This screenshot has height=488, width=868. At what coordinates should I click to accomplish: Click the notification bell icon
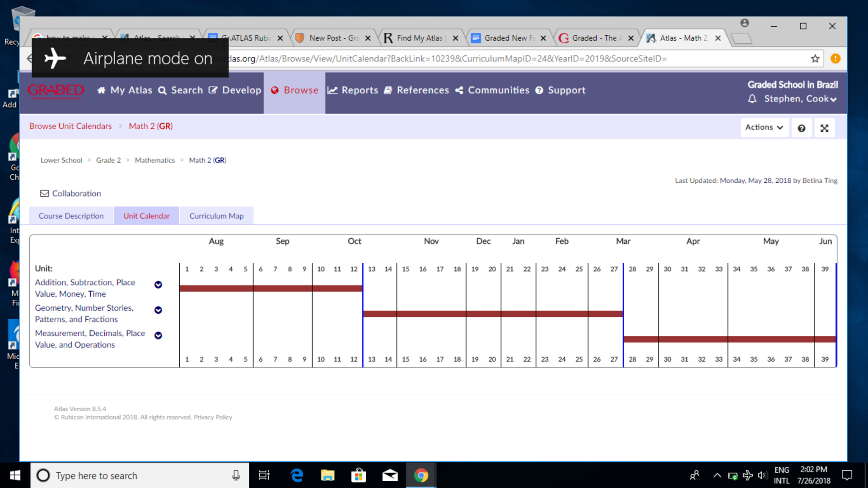point(752,99)
